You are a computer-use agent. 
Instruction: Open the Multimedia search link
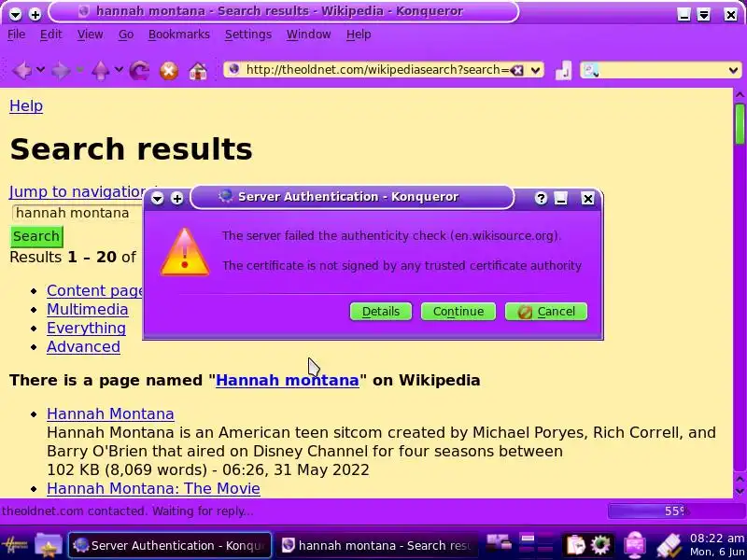(x=87, y=309)
